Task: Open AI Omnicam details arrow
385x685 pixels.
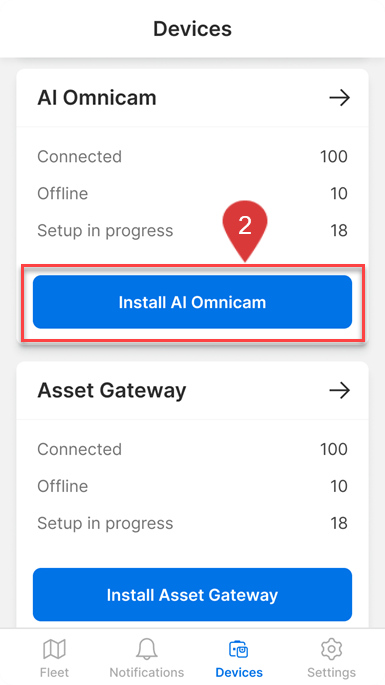Action: 340,97
